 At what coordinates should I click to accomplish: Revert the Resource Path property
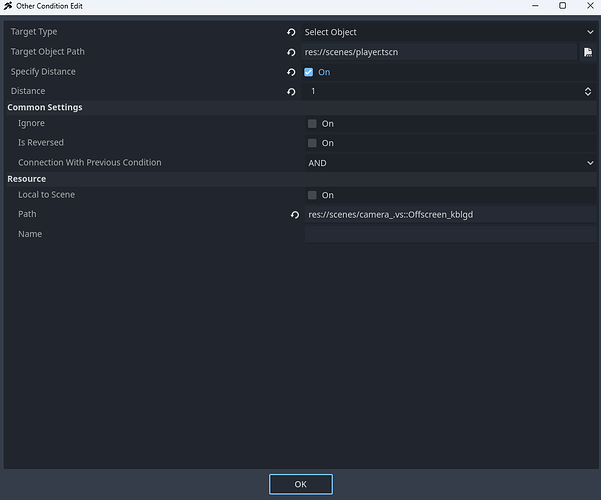295,215
